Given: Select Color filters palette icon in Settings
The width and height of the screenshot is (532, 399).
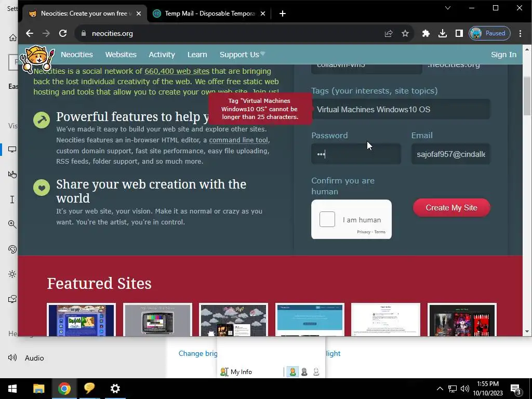Looking at the screenshot, I should [12, 249].
